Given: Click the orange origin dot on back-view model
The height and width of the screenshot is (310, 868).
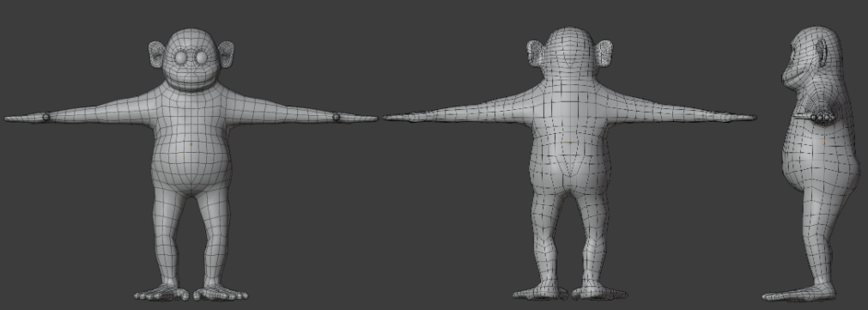Looking at the screenshot, I should (x=569, y=143).
